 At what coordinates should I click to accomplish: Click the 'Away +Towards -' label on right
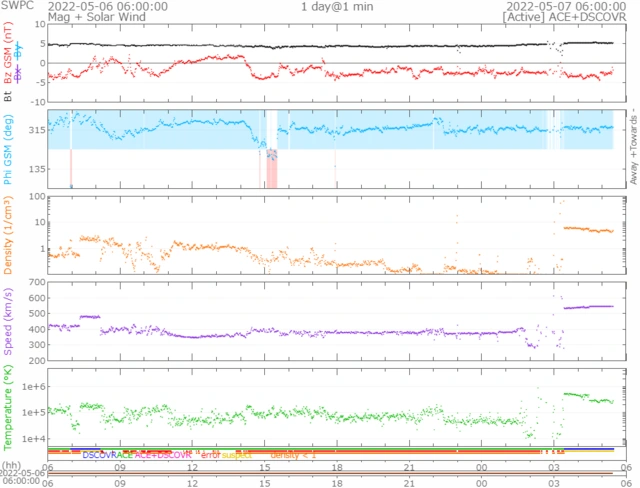pyautogui.click(x=633, y=147)
